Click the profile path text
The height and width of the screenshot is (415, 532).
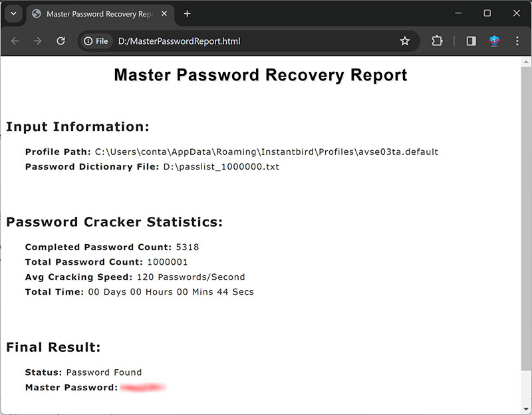pos(266,152)
